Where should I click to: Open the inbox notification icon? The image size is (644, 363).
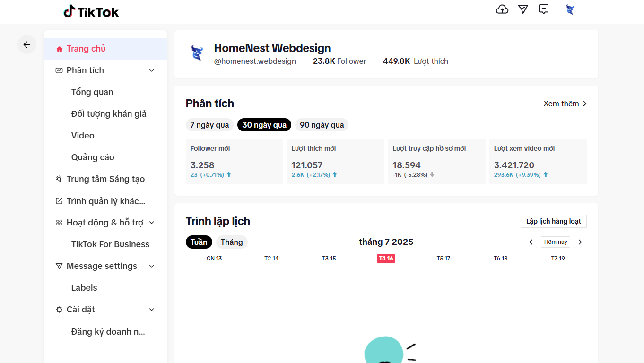point(544,9)
